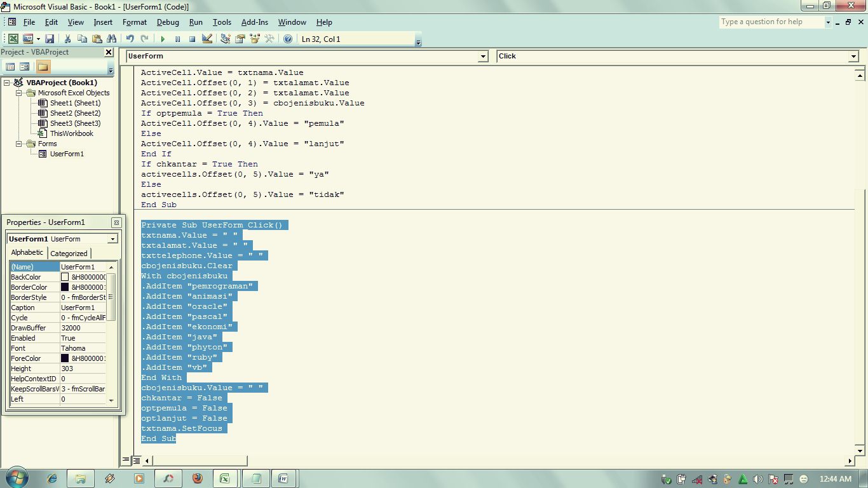Image resolution: width=868 pixels, height=488 pixels.
Task: Open the Debug menu
Action: pos(168,22)
